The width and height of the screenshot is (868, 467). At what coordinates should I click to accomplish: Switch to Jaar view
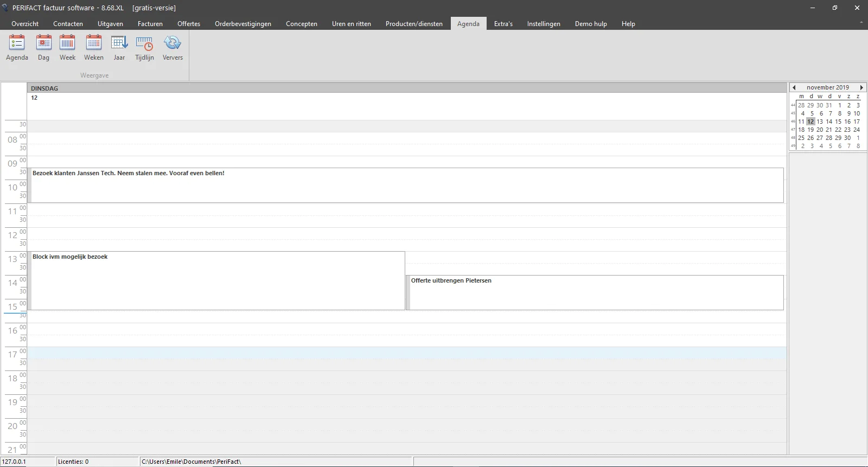click(x=119, y=48)
